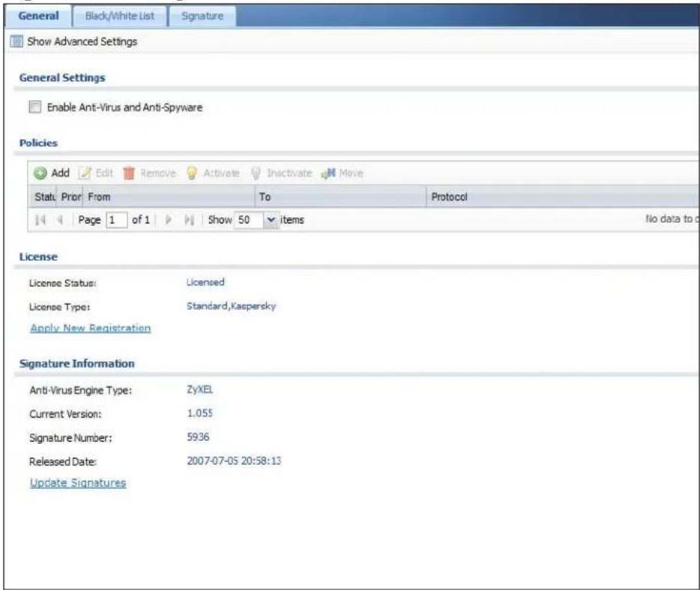Image resolution: width=700 pixels, height=590 pixels.
Task: Sort by the From column header
Action: [169, 197]
